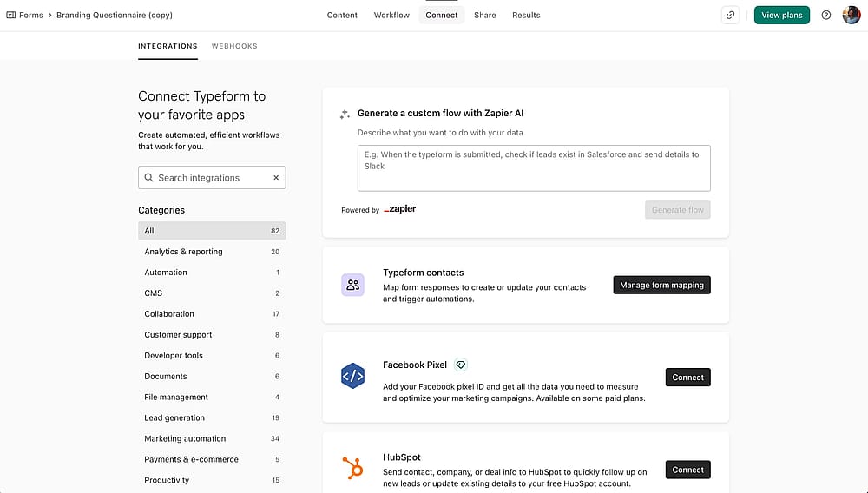Click the Categories heading
The image size is (868, 493).
pos(161,210)
